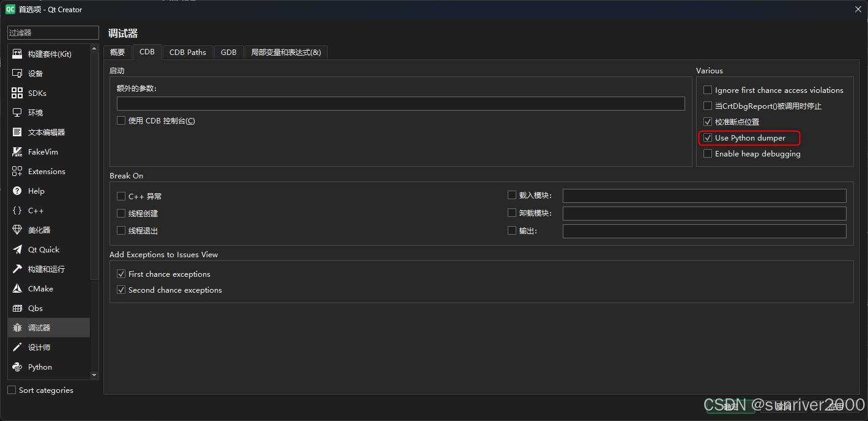Click the 应用 apply button
Screen dimensions: 868x421
[x=836, y=406]
